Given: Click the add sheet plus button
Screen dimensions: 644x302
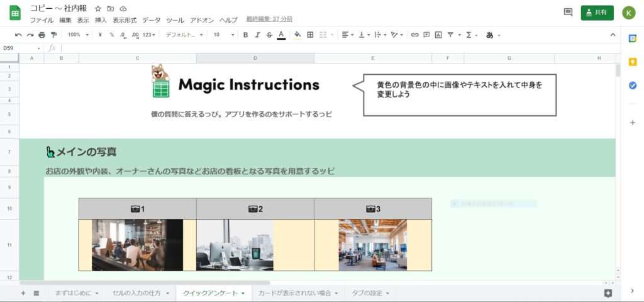Looking at the screenshot, I should pyautogui.click(x=23, y=293).
